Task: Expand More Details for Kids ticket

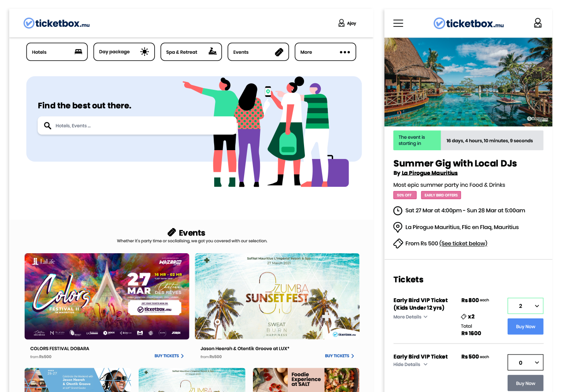Action: [x=410, y=317]
